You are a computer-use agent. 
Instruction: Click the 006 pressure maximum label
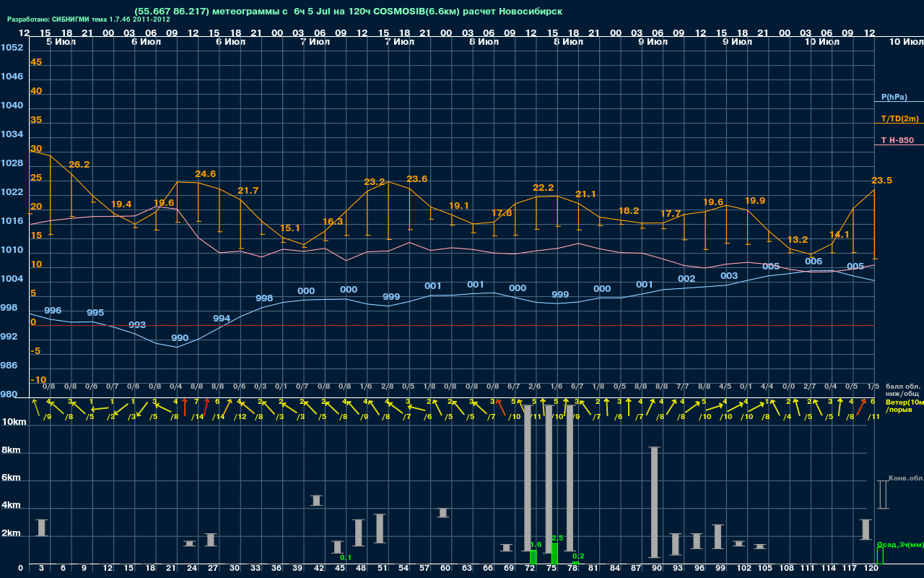pyautogui.click(x=814, y=262)
